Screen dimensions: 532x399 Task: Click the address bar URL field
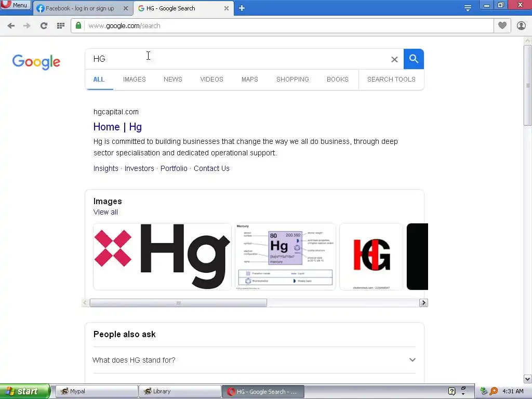pyautogui.click(x=288, y=26)
